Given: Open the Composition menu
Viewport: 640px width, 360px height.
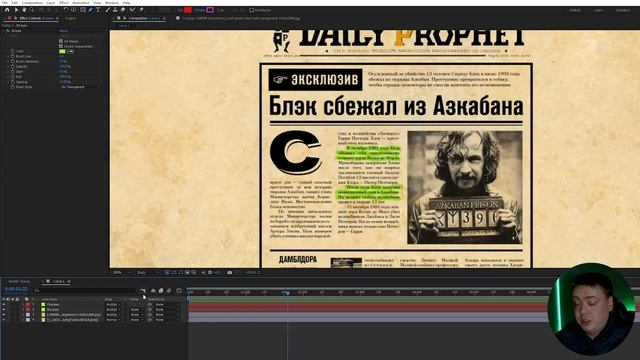Looking at the screenshot, I should tap(32, 2).
